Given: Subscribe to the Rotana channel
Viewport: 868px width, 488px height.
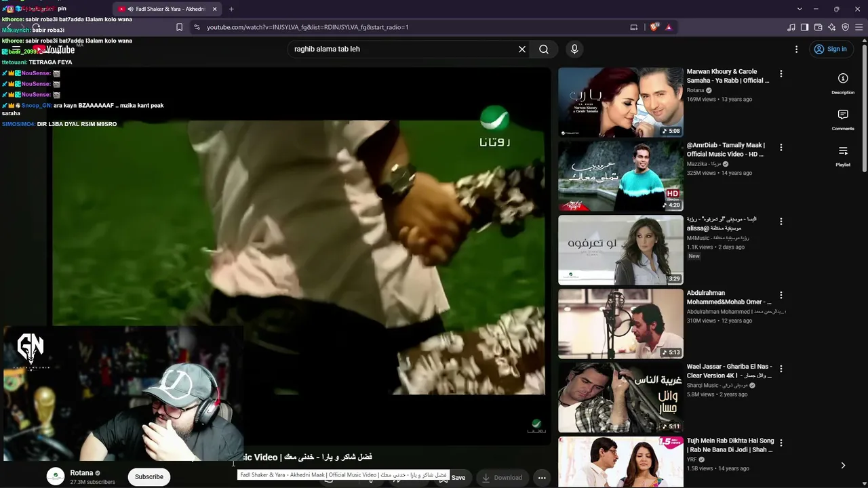Looking at the screenshot, I should pyautogui.click(x=149, y=476).
